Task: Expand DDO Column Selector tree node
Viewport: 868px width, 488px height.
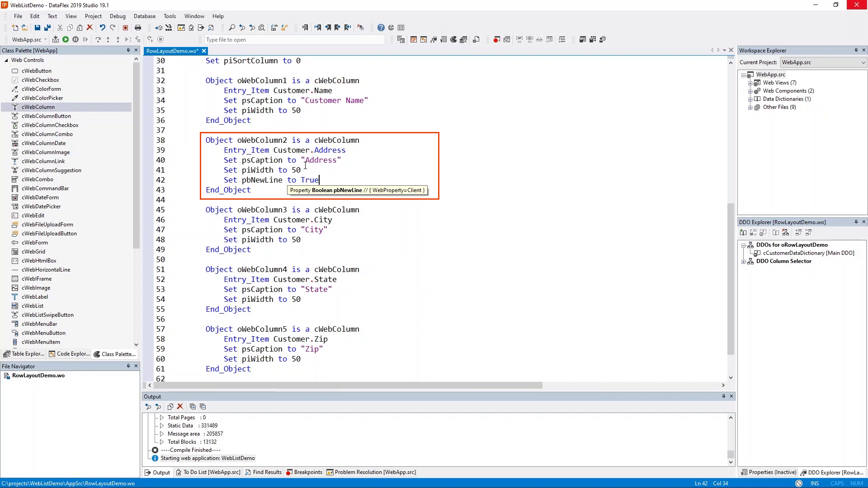Action: pyautogui.click(x=744, y=261)
